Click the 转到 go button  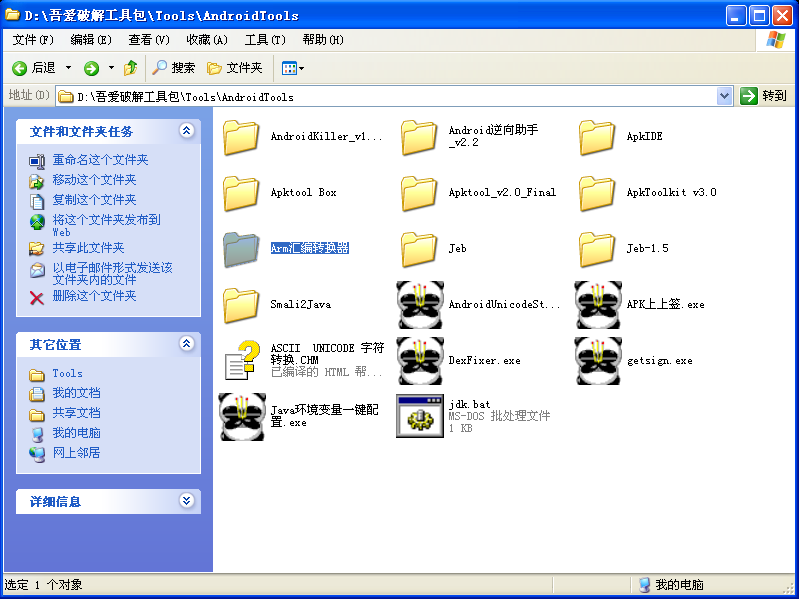click(763, 96)
